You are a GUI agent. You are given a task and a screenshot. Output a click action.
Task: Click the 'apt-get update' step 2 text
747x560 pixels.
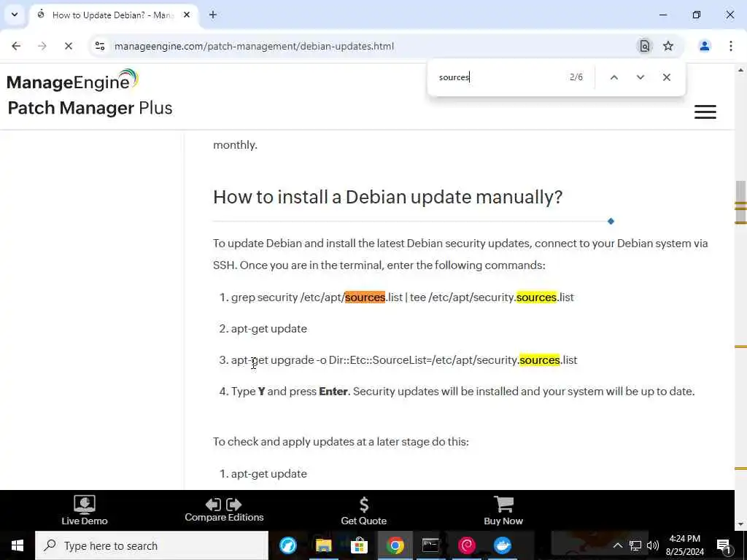coord(268,329)
